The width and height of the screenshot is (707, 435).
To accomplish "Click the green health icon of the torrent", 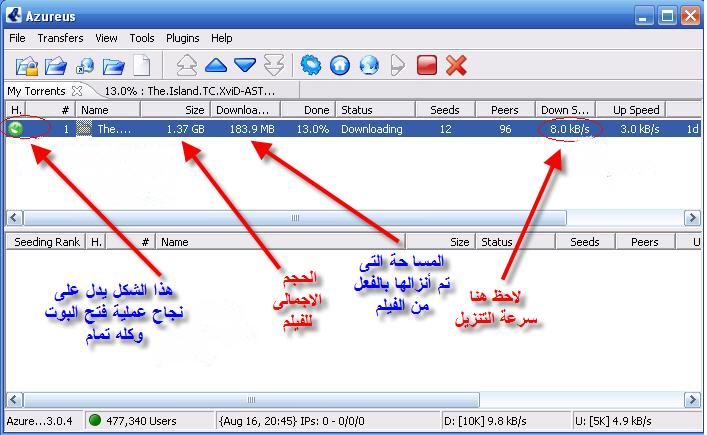I will point(15,129).
